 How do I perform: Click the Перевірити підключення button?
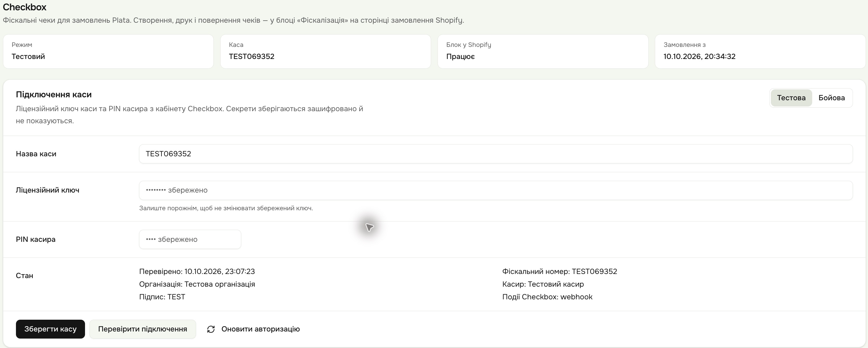point(143,329)
